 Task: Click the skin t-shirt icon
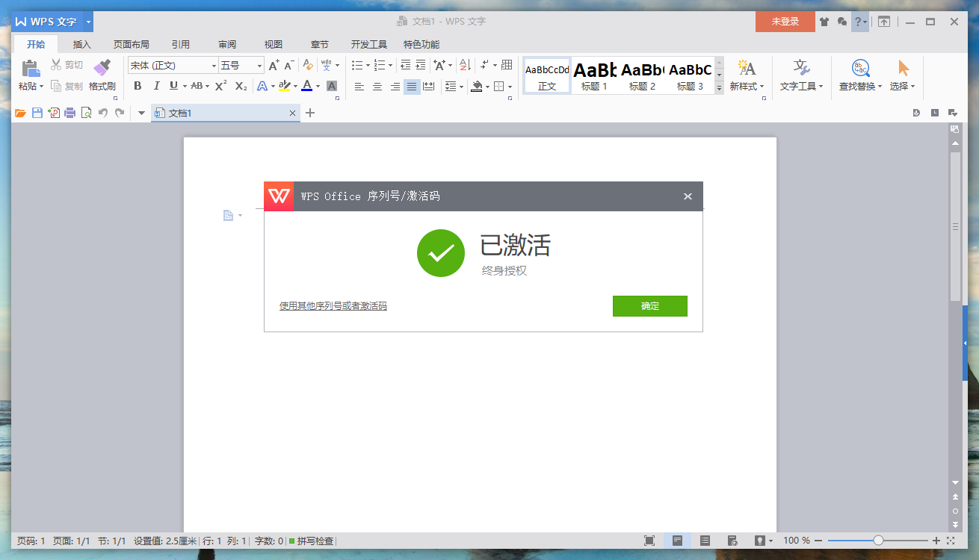[x=824, y=22]
